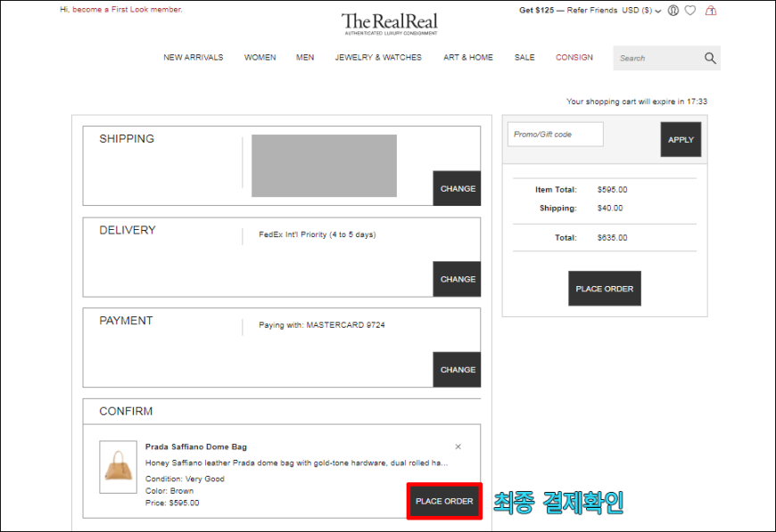Open the shopping bag icon
This screenshot has width=776, height=532.
click(x=711, y=11)
